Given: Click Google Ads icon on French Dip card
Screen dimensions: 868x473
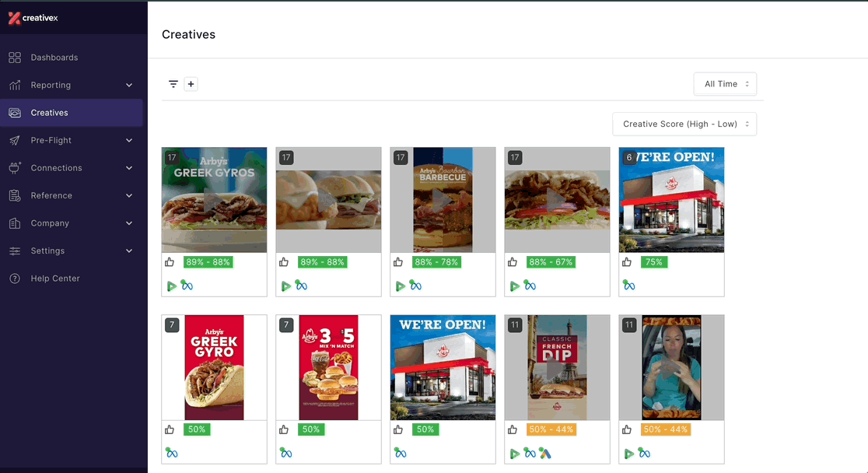Looking at the screenshot, I should tap(545, 454).
